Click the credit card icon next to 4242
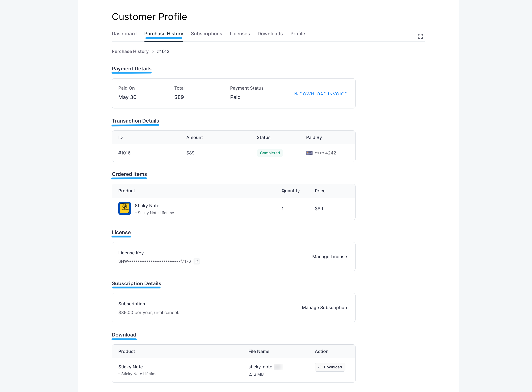Viewport: 532px width, 392px height. (x=309, y=153)
